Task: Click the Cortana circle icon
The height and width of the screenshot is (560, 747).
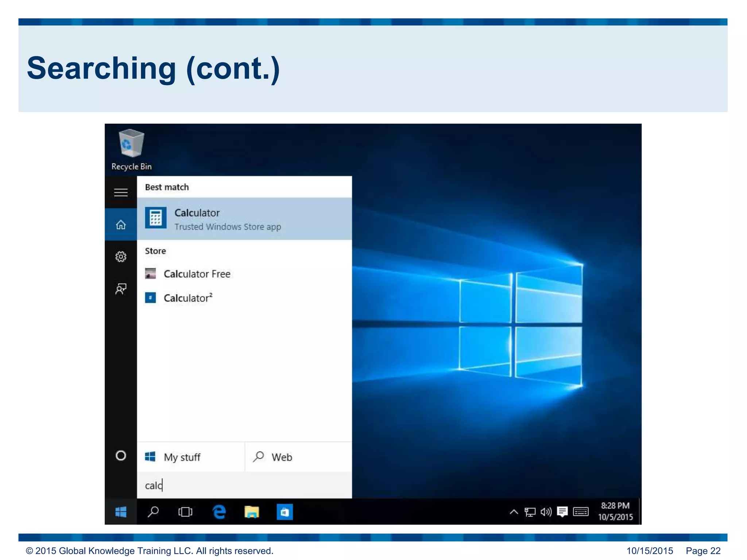Action: pyautogui.click(x=121, y=456)
